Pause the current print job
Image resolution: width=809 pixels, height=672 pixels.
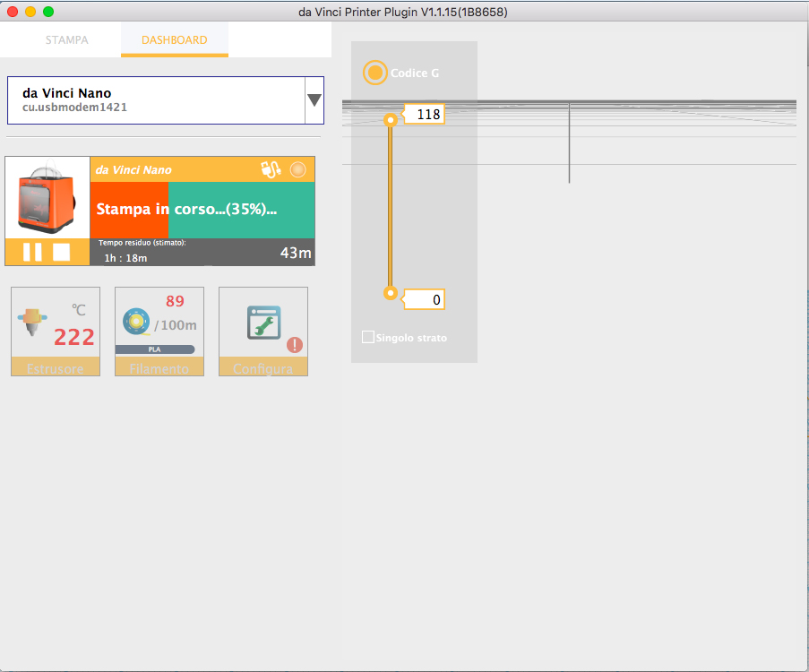(32, 252)
